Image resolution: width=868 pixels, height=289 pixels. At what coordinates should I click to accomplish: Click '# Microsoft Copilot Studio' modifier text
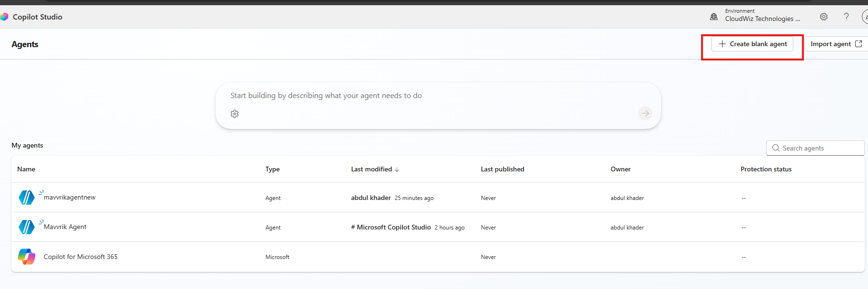click(391, 227)
